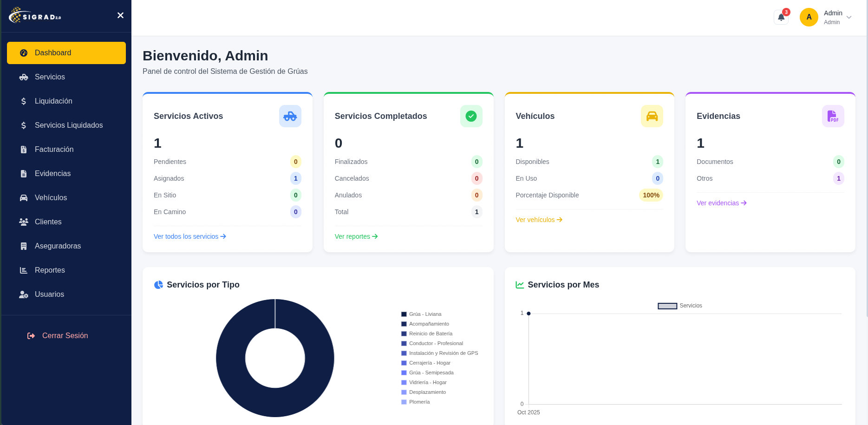
Task: Click the yellow vehicle icon on Vehículos card
Action: click(652, 116)
